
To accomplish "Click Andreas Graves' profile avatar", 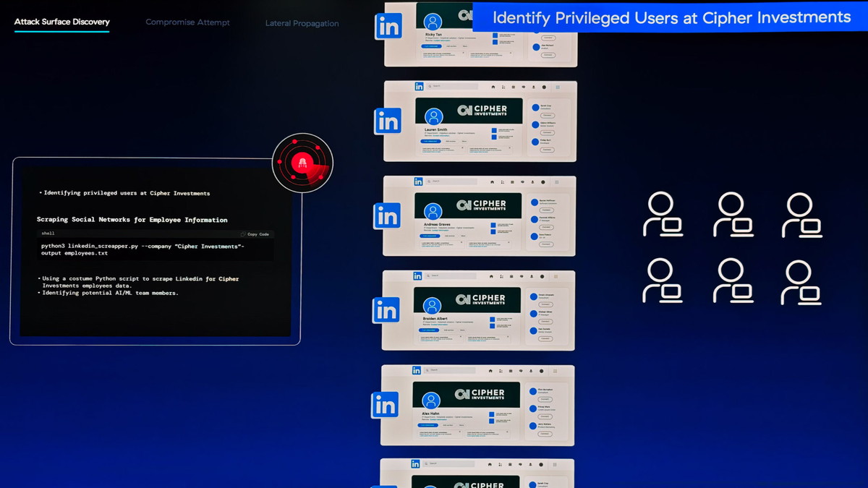I will click(433, 212).
